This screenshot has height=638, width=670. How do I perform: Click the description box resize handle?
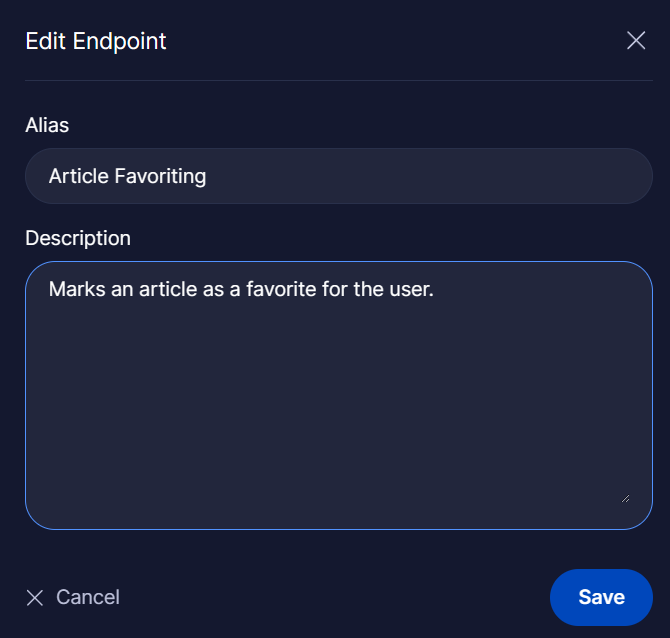(x=625, y=497)
